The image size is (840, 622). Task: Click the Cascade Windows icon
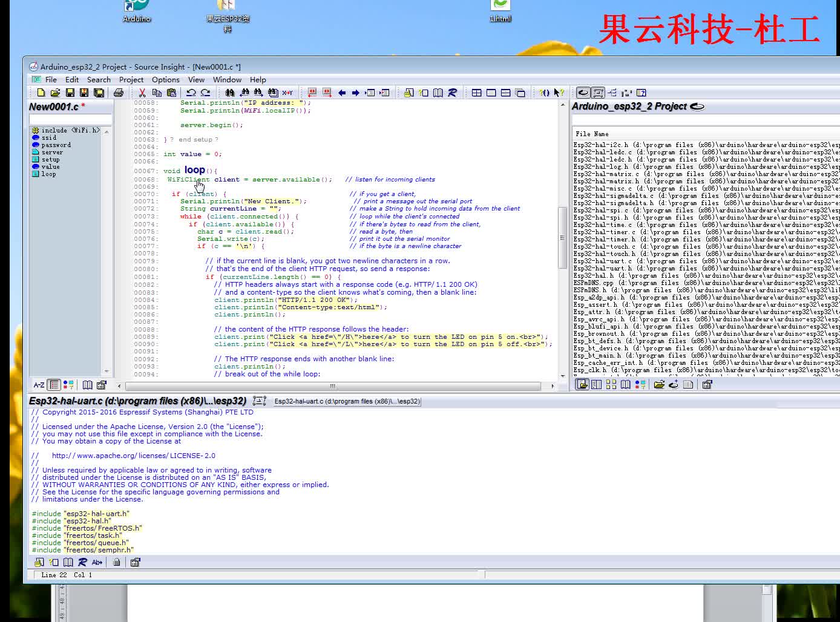click(x=520, y=93)
